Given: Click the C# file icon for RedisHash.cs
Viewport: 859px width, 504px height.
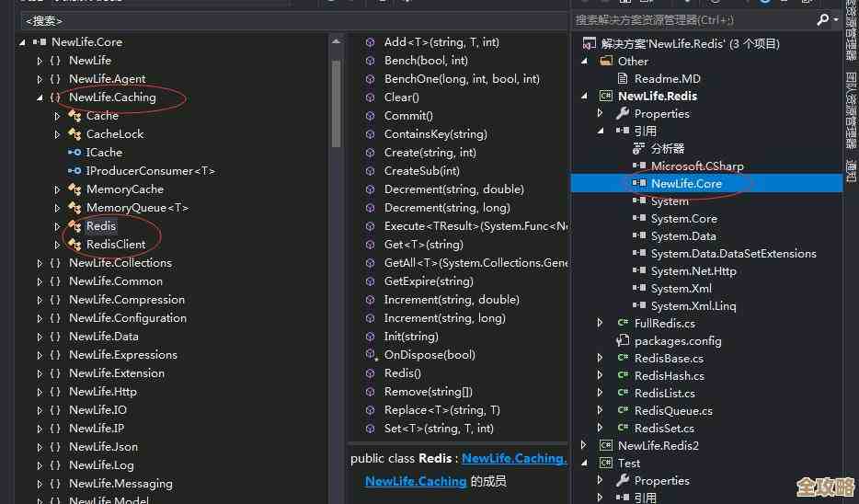Looking at the screenshot, I should pyautogui.click(x=623, y=376).
